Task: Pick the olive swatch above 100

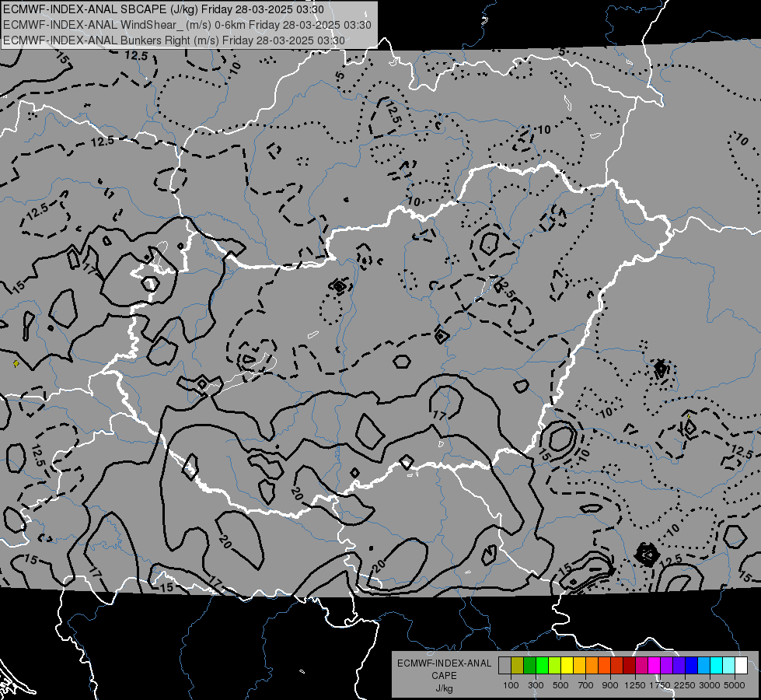Action: tap(518, 665)
